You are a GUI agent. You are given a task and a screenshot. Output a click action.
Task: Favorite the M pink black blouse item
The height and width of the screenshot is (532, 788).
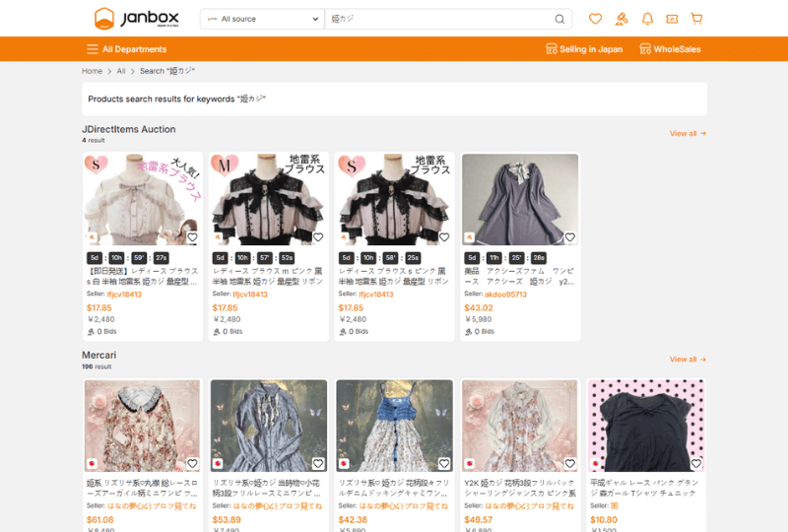pos(318,236)
